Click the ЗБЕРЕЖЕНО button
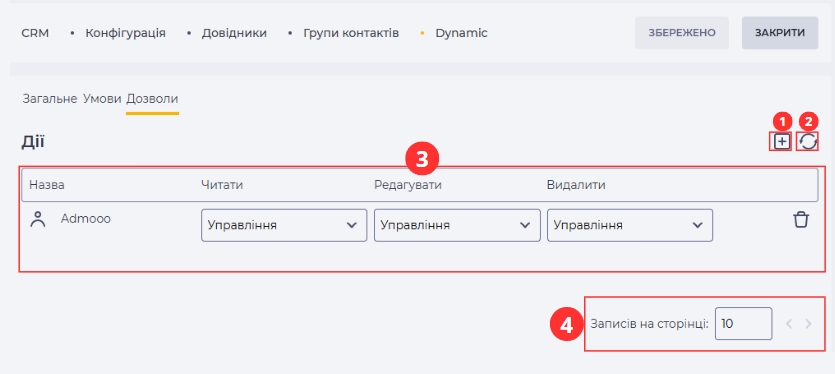The height and width of the screenshot is (374, 835). [682, 32]
